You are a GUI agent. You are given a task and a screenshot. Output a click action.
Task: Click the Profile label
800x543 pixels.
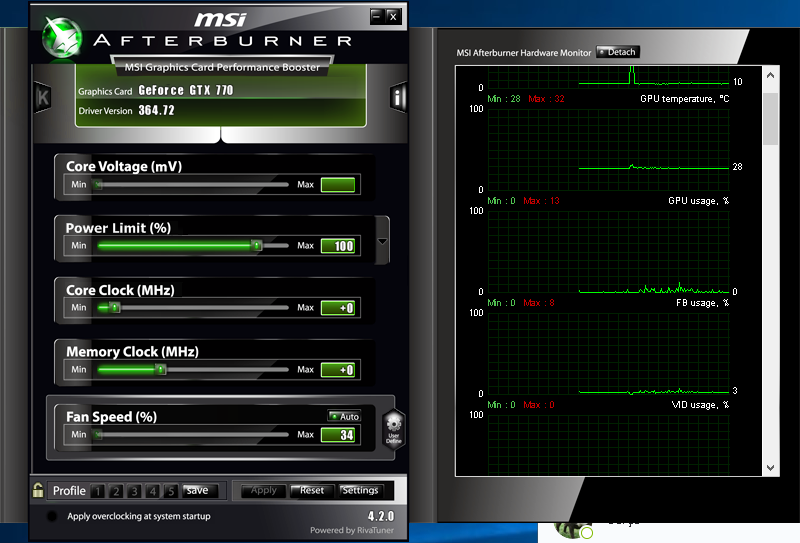tap(69, 491)
